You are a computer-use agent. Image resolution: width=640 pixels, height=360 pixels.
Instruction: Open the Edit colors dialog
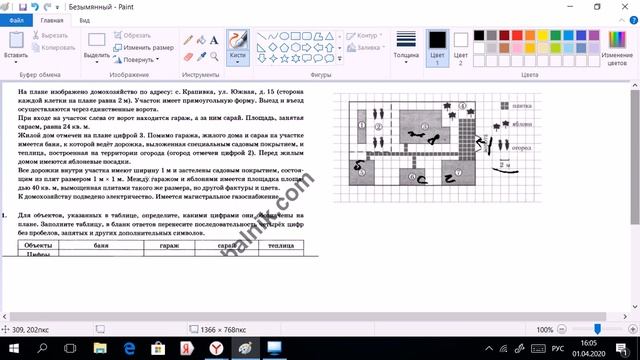[x=617, y=48]
